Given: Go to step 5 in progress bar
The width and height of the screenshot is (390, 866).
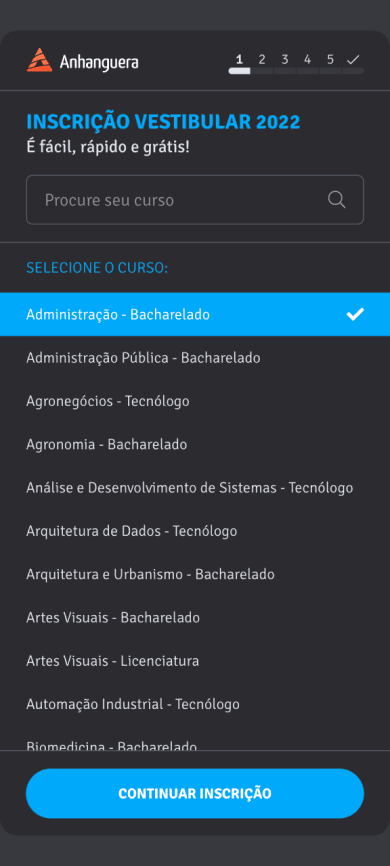Looking at the screenshot, I should (330, 60).
